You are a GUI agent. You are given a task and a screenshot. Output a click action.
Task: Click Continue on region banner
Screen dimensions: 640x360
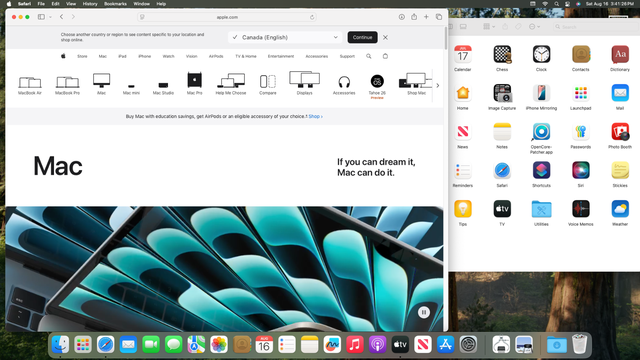(x=362, y=37)
